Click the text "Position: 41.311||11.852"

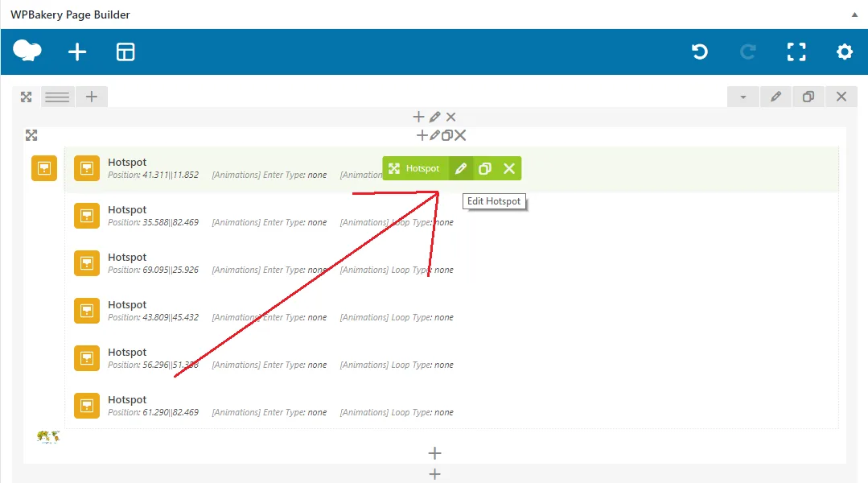tap(154, 175)
